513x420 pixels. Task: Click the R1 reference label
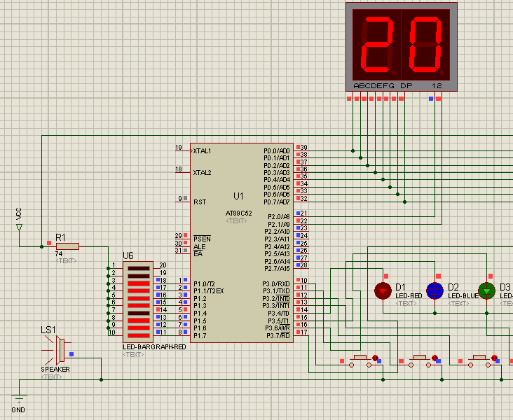pyautogui.click(x=60, y=237)
